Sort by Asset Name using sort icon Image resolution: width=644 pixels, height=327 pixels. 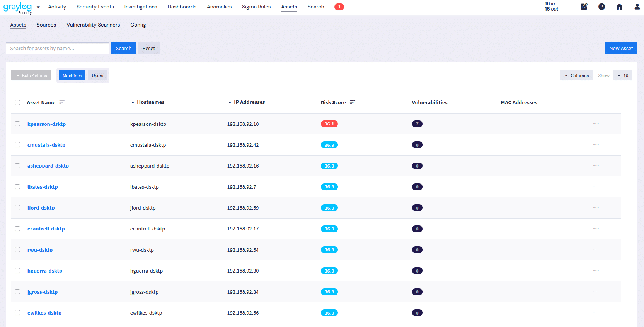click(x=62, y=102)
